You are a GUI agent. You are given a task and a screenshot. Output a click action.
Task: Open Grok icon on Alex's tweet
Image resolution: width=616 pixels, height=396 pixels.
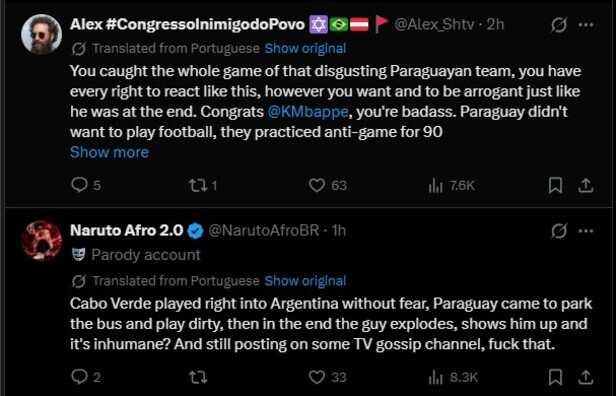[x=559, y=25]
